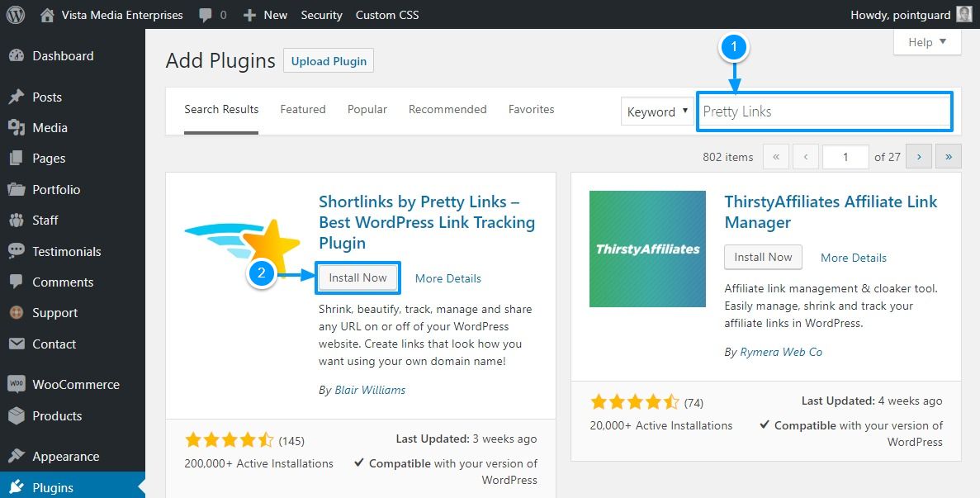Open More Details for ThirstyAffiliates plugin
This screenshot has width=980, height=498.
point(853,258)
